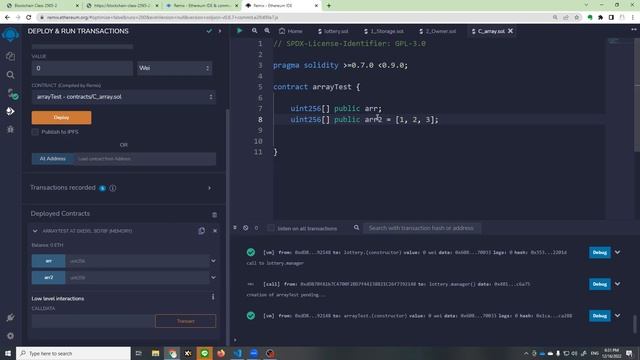
Task: Switch to Home editor tab
Action: (291, 31)
